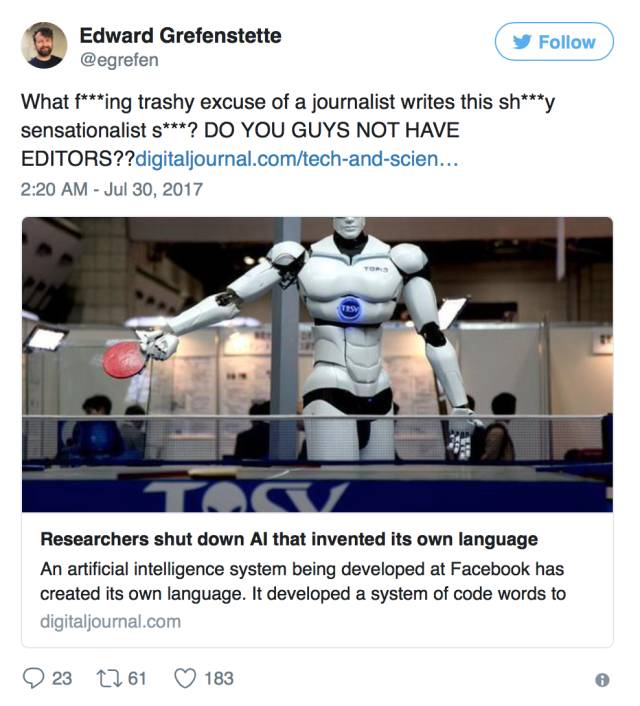Open the digitaljournal.com/tech-and-scien… link
The width and height of the screenshot is (640, 706).
point(297,159)
